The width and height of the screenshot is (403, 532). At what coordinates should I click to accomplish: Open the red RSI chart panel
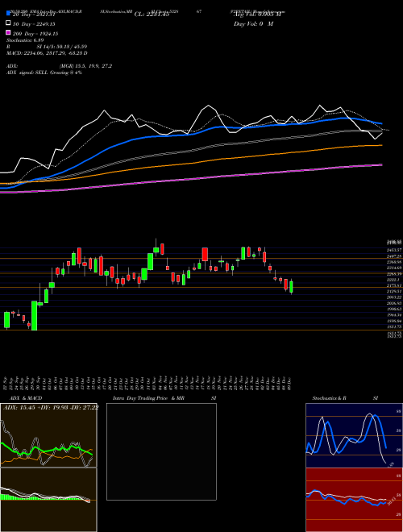point(354,500)
